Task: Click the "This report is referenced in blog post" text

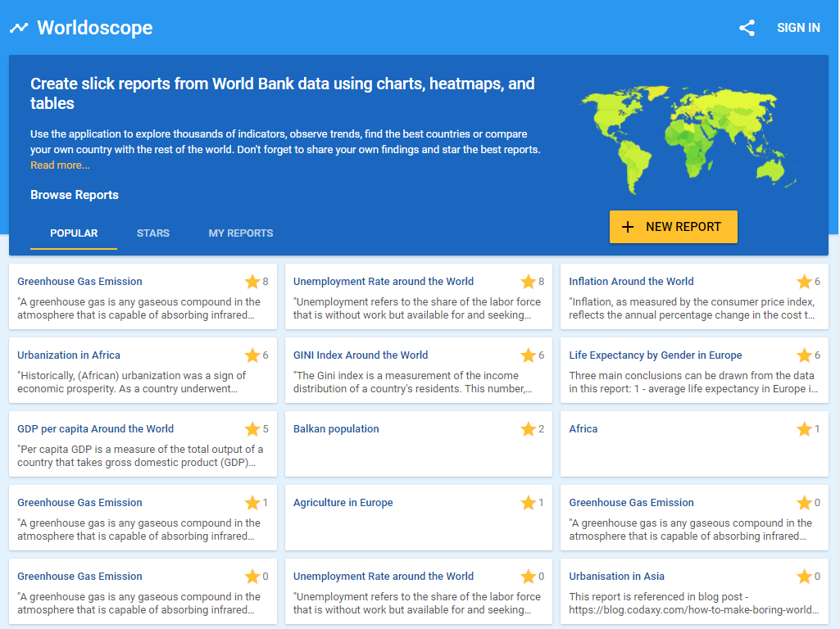Action: pos(694,604)
